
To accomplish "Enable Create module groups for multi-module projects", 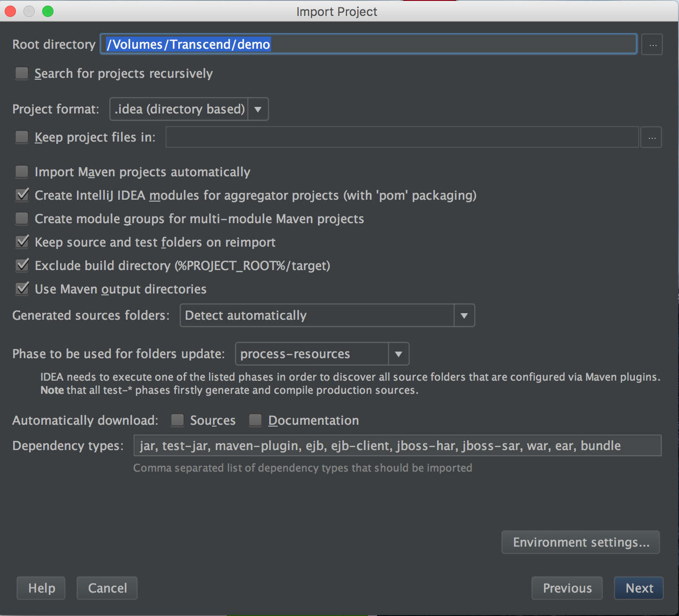I will (x=22, y=219).
